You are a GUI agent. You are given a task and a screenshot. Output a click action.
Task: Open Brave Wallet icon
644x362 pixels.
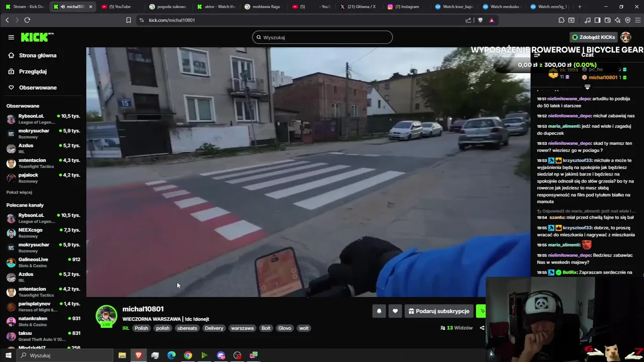coord(608,20)
